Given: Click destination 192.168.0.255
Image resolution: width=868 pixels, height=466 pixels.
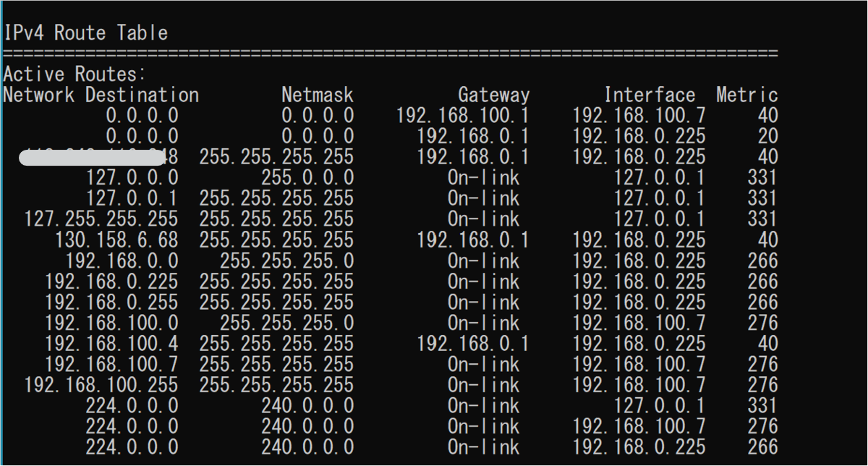Looking at the screenshot, I should point(111,302).
